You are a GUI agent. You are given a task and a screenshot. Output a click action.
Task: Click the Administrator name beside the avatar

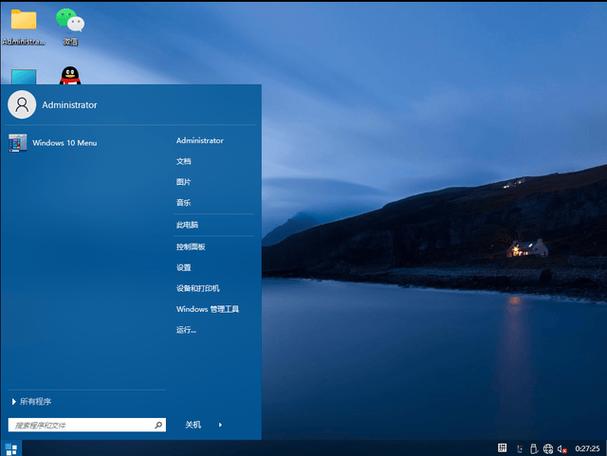coord(69,105)
